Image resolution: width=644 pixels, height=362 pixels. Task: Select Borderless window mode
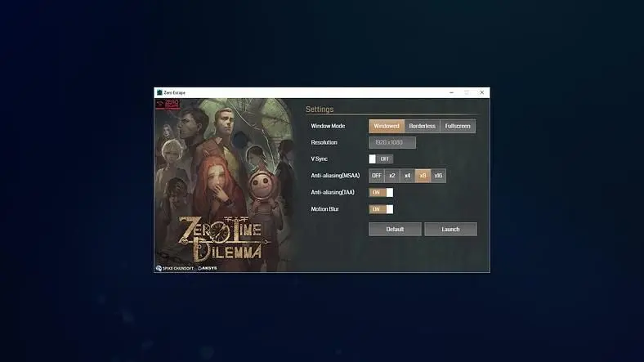[423, 126]
